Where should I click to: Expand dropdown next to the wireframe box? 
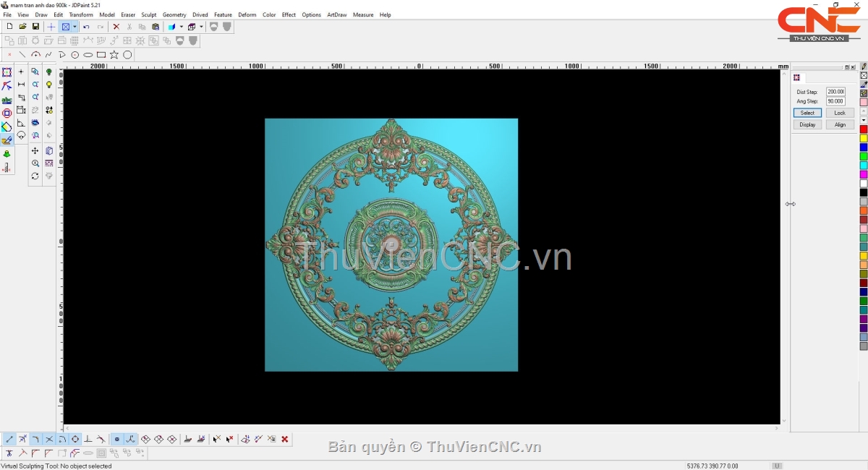point(201,27)
